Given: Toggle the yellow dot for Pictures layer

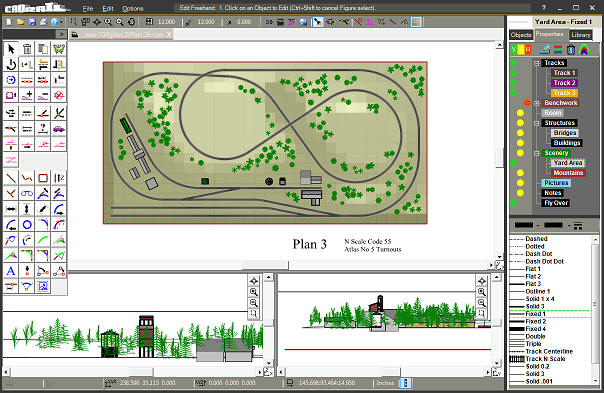Looking at the screenshot, I should coord(520,183).
